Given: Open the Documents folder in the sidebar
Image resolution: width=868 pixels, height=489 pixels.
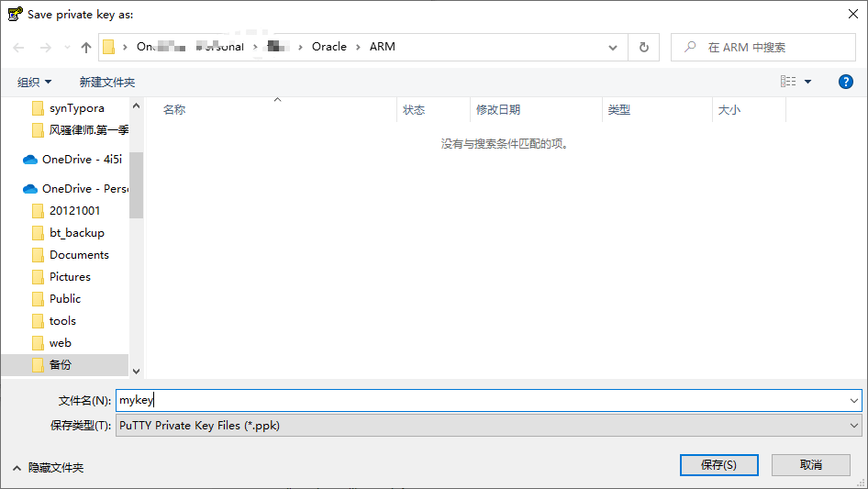Looking at the screenshot, I should point(79,255).
